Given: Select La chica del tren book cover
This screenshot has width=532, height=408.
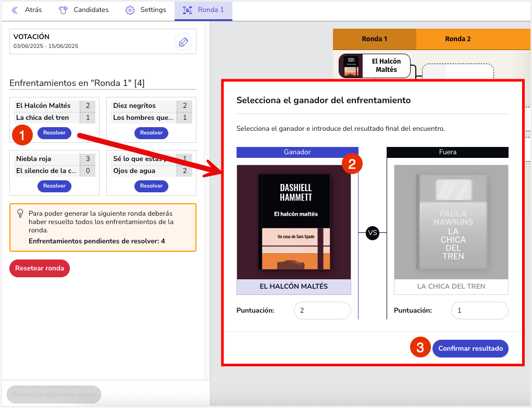Looking at the screenshot, I should click(x=451, y=222).
